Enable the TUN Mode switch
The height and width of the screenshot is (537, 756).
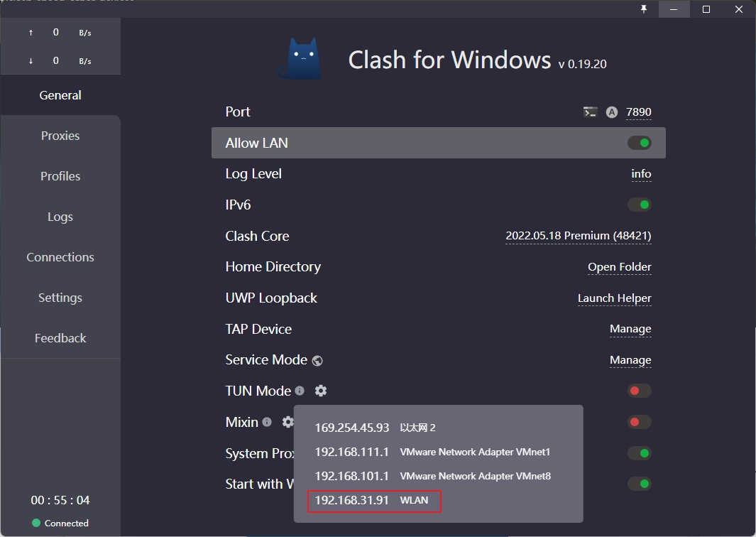[x=640, y=391]
